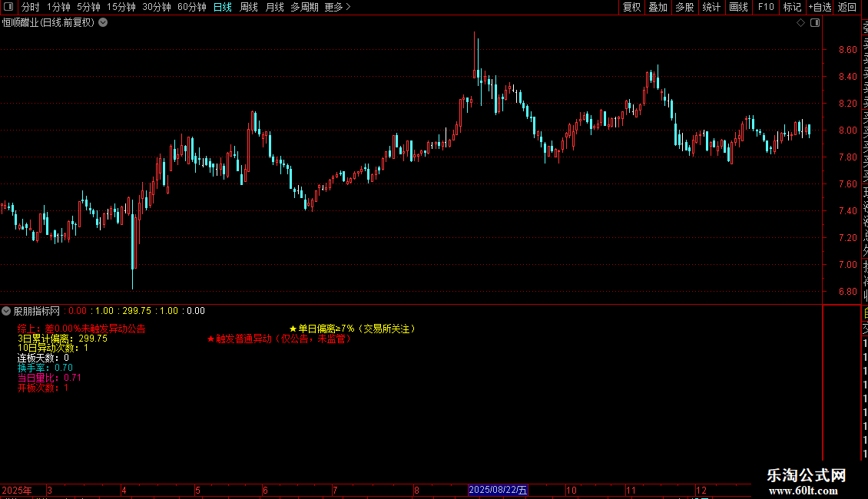Click the 10日异动次数 line
The height and width of the screenshot is (499, 868).
point(52,348)
